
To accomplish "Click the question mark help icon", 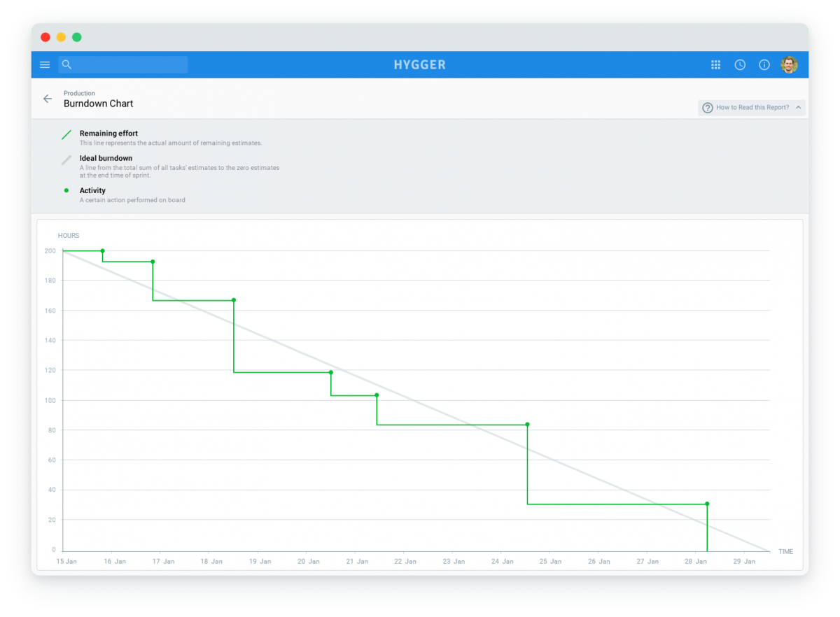I will [708, 108].
